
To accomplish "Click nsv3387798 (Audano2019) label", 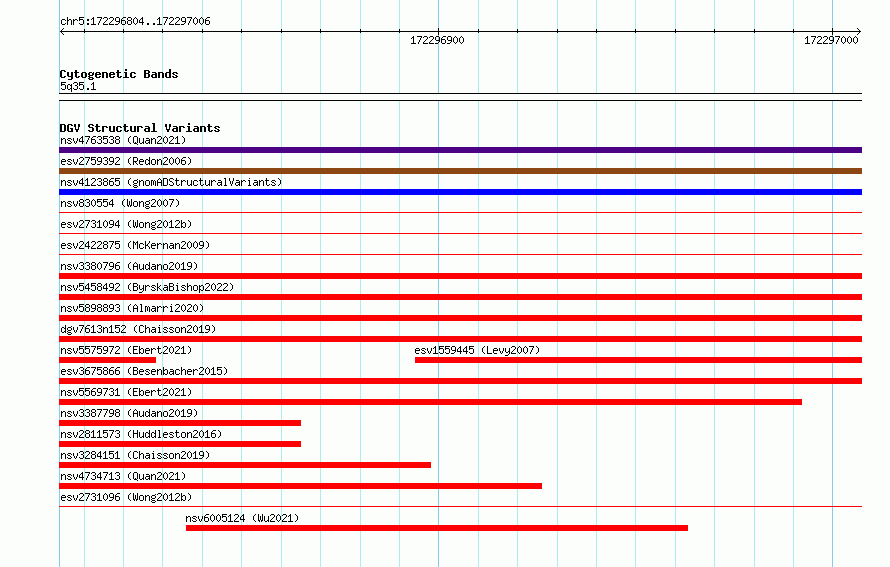I will pyautogui.click(x=129, y=413).
